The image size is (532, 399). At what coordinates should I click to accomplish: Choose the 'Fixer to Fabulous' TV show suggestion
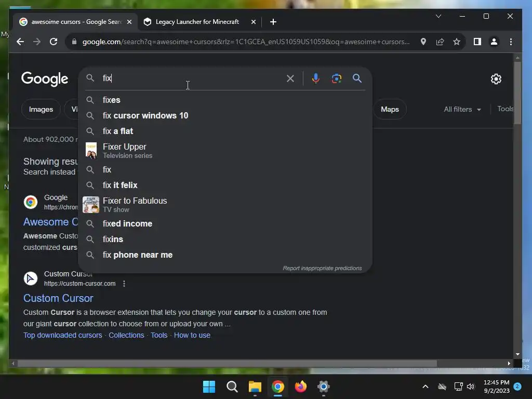pos(225,205)
